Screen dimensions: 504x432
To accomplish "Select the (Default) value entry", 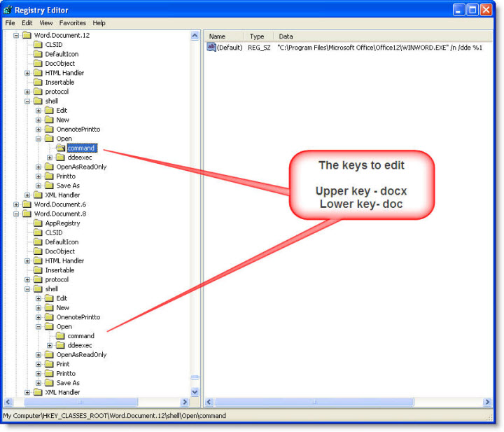I will pyautogui.click(x=230, y=48).
